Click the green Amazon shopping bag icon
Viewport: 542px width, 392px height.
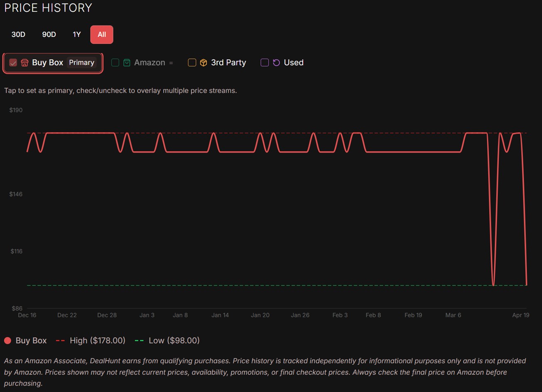[127, 63]
